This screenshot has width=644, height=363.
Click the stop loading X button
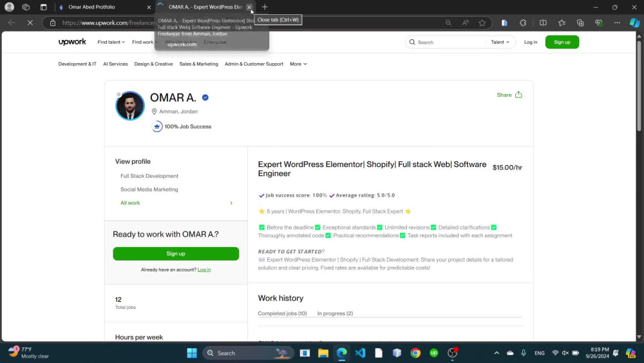[x=30, y=23]
